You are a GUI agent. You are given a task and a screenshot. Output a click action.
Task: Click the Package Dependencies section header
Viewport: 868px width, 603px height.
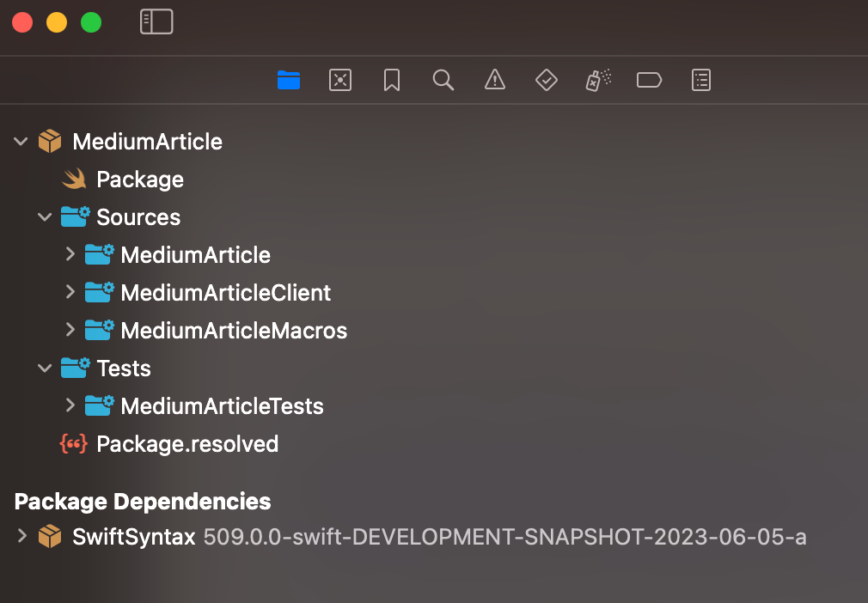click(143, 501)
